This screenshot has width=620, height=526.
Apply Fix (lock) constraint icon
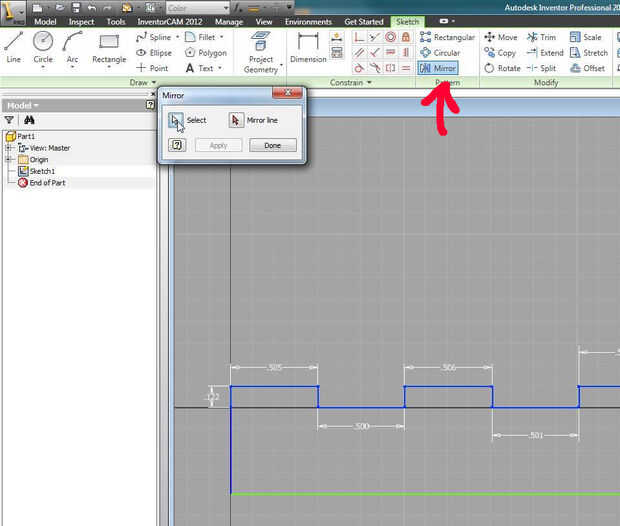[x=406, y=37]
